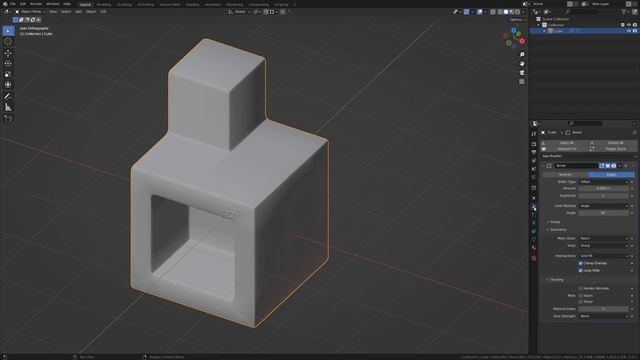Toggle Loop Slide checkbox
Viewport: 640px width, 360px height.
point(580,270)
